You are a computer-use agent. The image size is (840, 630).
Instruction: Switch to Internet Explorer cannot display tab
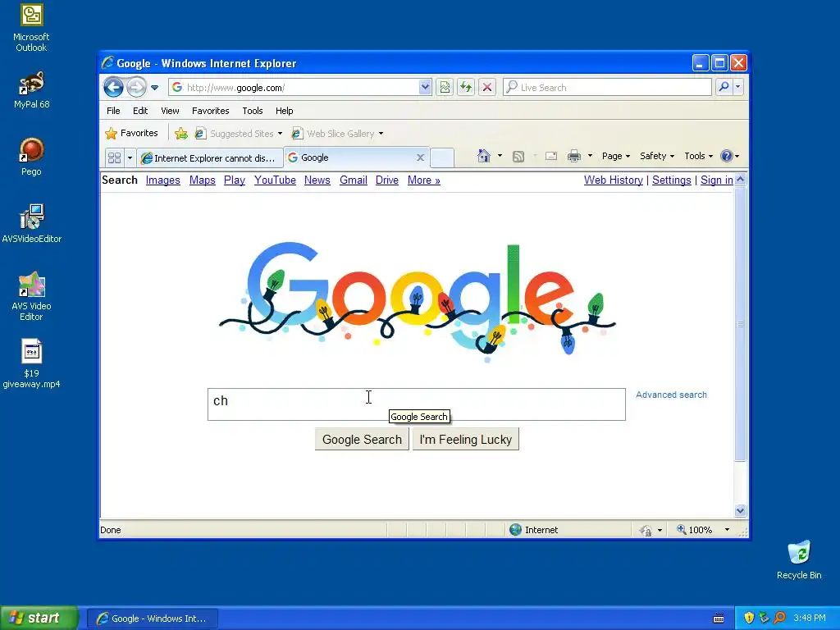[209, 158]
